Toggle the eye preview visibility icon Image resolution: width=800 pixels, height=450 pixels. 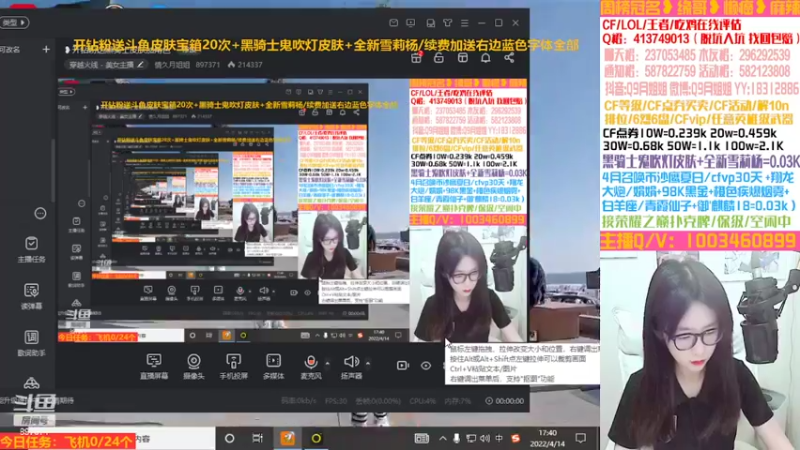pos(426,365)
